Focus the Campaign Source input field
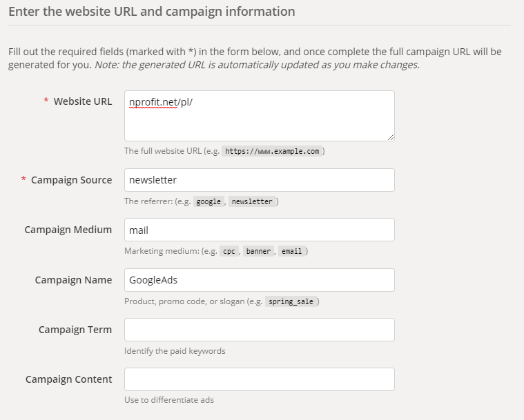The width and height of the screenshot is (524, 420). (259, 180)
